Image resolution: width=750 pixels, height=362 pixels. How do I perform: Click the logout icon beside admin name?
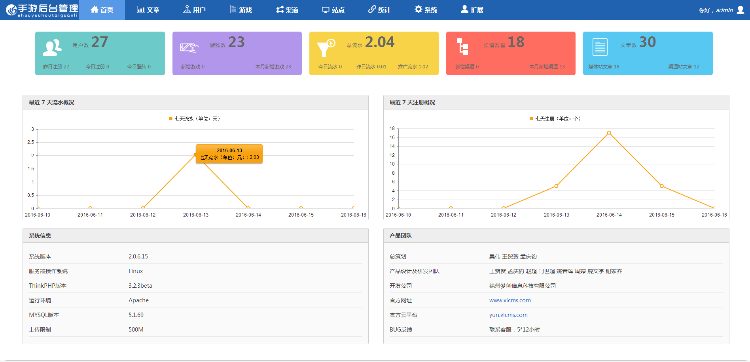coord(739,10)
